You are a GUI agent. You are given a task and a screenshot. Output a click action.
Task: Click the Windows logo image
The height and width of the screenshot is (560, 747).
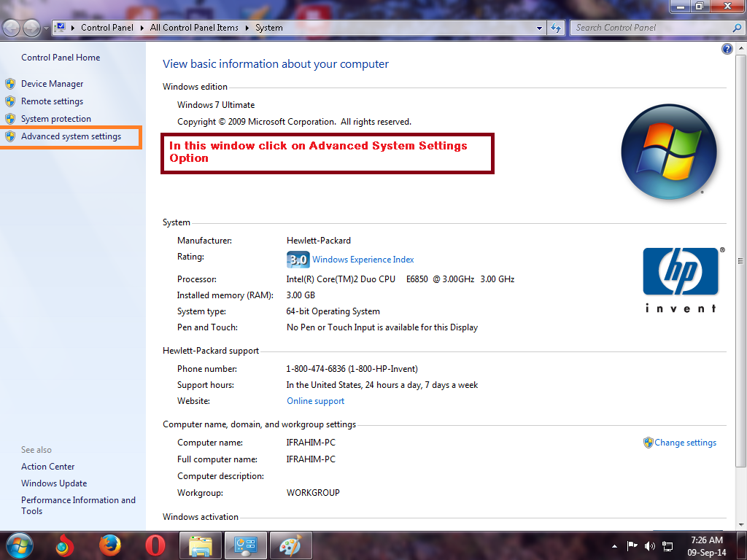669,152
